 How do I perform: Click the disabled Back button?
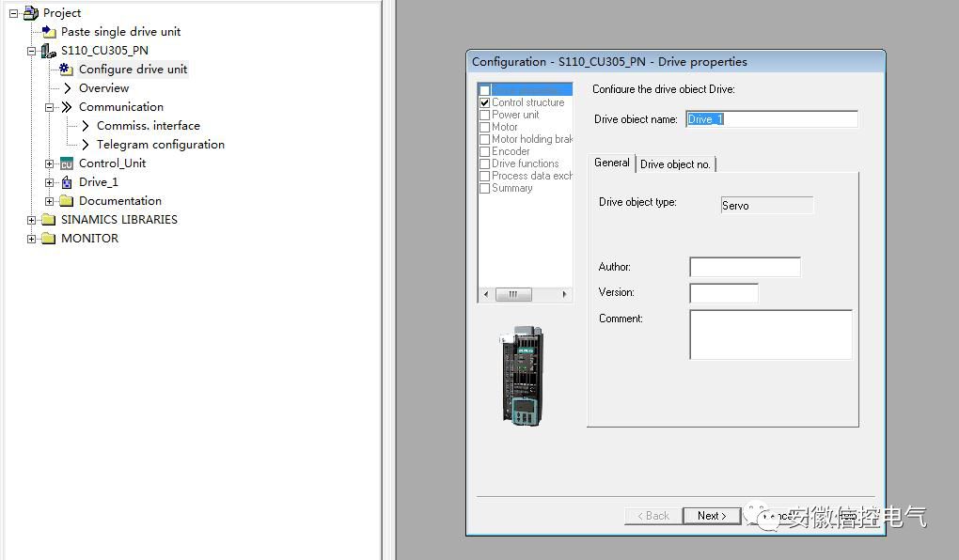[653, 516]
